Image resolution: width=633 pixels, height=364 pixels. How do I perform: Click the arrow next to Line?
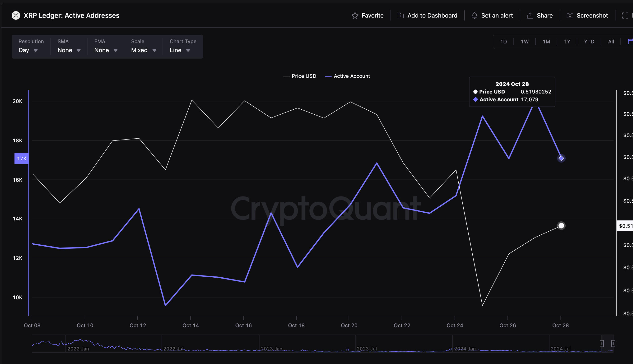pos(188,51)
